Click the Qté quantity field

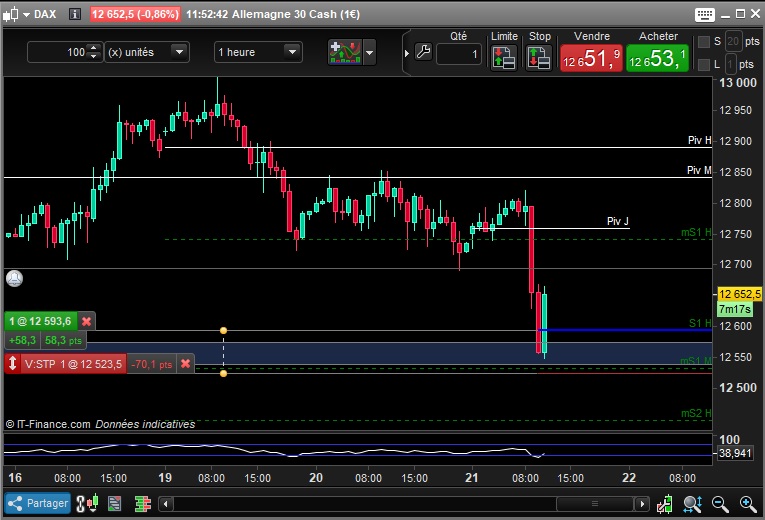[459, 54]
